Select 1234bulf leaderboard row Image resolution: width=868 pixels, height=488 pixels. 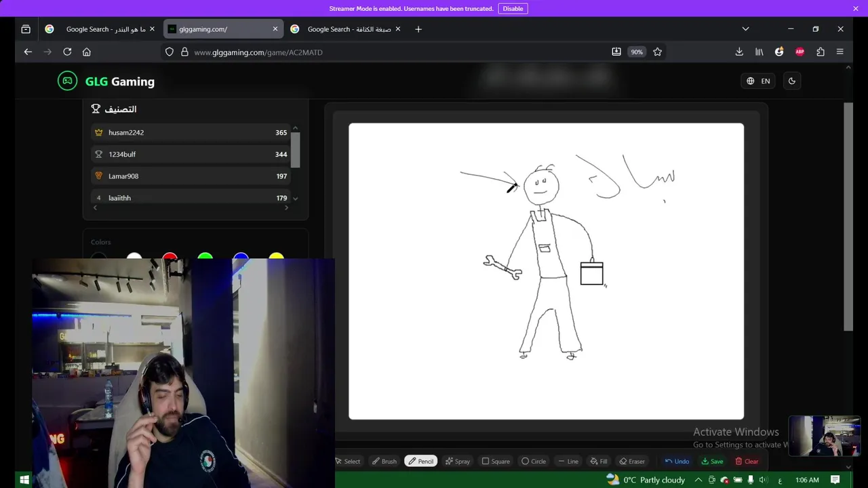point(191,155)
